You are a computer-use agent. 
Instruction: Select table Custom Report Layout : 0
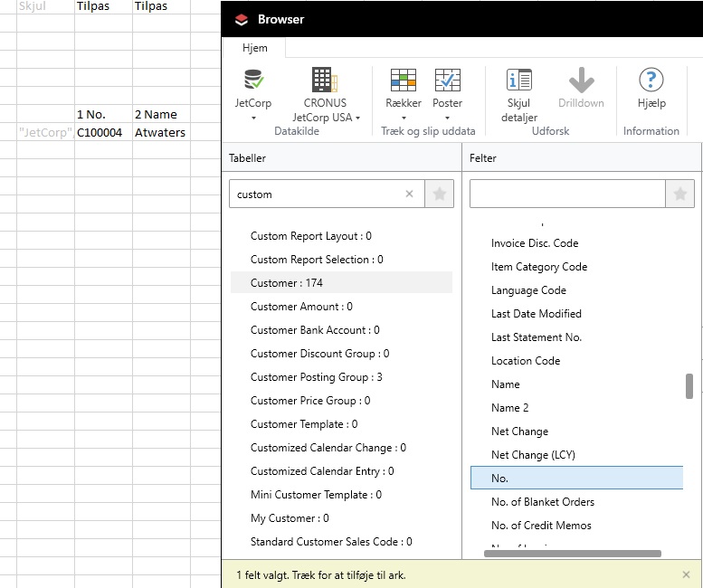(310, 236)
